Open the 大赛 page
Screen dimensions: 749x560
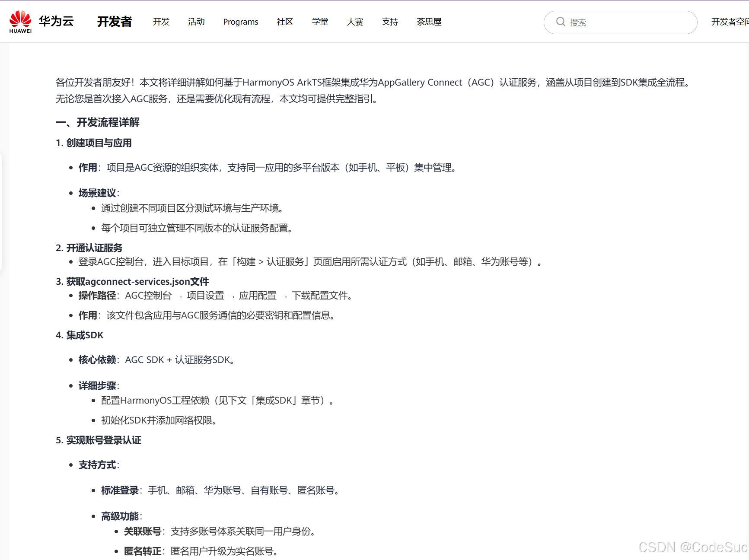point(355,22)
